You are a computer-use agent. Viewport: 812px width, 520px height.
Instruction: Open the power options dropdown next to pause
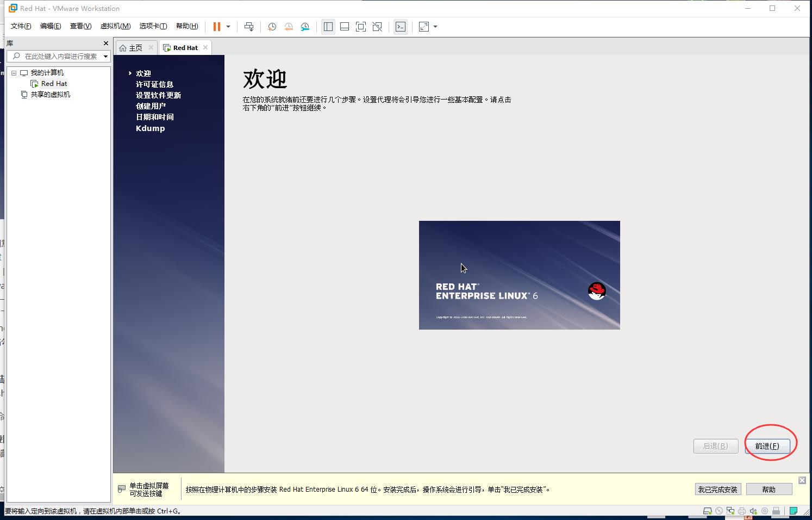click(228, 27)
